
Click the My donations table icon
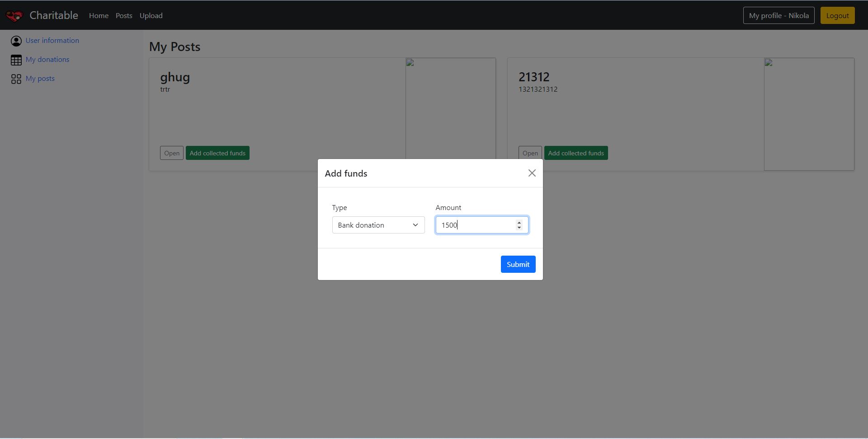pyautogui.click(x=16, y=60)
